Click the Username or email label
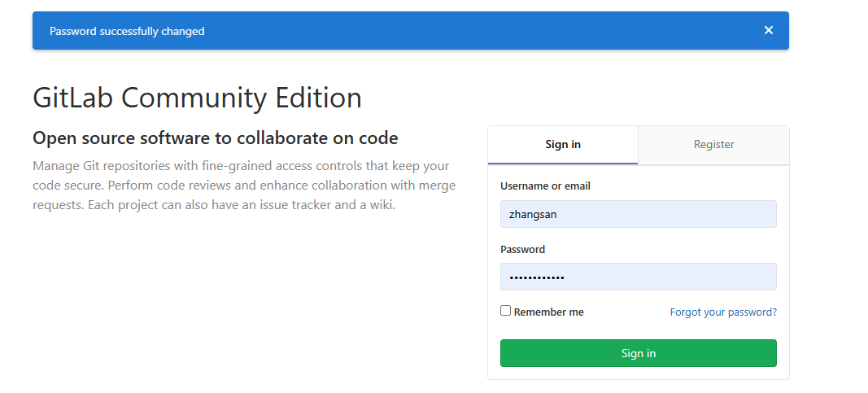The width and height of the screenshot is (868, 393). [545, 186]
